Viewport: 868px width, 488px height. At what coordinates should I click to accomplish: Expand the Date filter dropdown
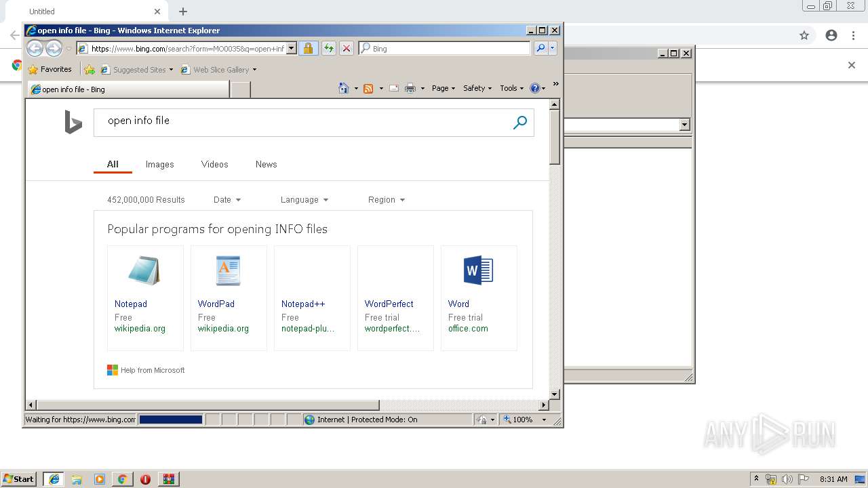227,200
